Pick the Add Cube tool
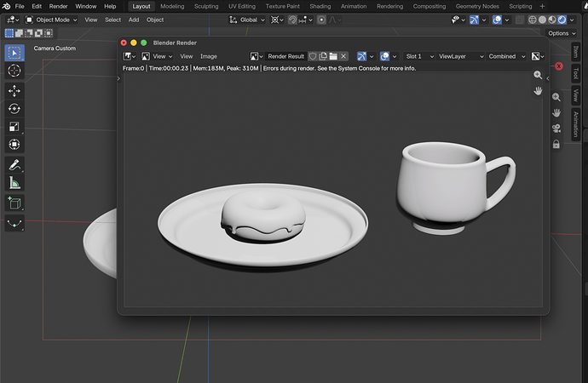Viewport: 588px width, 383px height. click(x=14, y=203)
